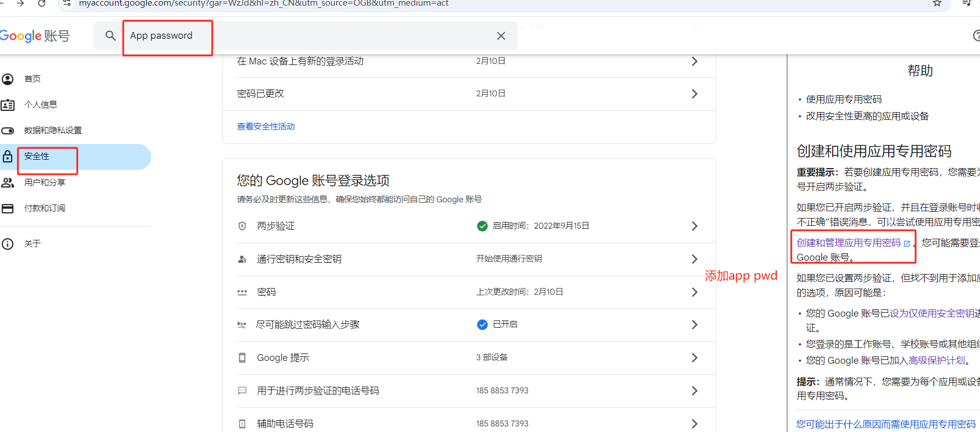Open 个人信息 in sidebar
This screenshot has width=980, height=432.
pyautogui.click(x=40, y=105)
